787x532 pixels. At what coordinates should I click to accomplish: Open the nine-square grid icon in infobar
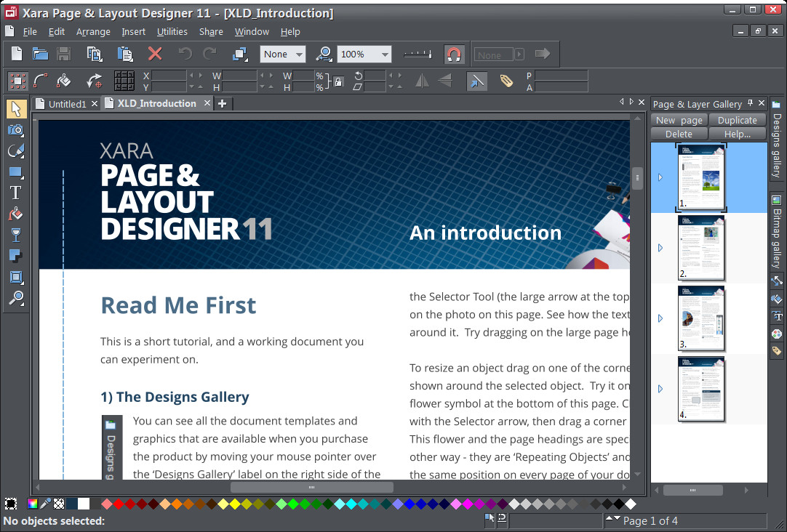point(124,81)
